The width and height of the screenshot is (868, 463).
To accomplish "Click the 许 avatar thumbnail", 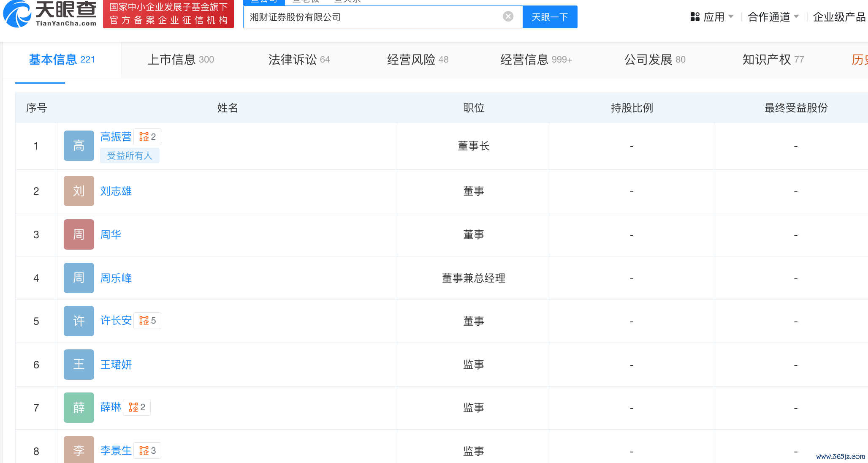I will [x=79, y=321].
